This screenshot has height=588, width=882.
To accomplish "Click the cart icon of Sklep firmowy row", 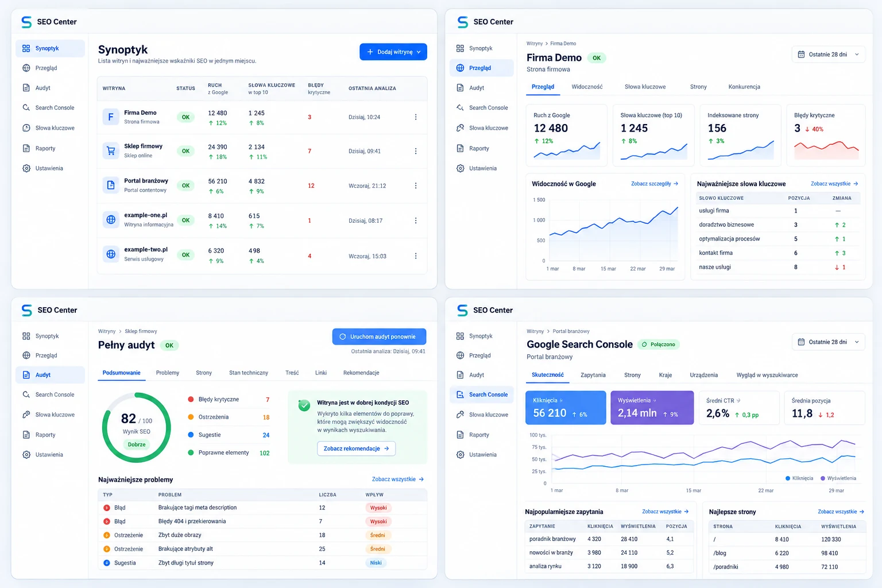I will coord(111,150).
